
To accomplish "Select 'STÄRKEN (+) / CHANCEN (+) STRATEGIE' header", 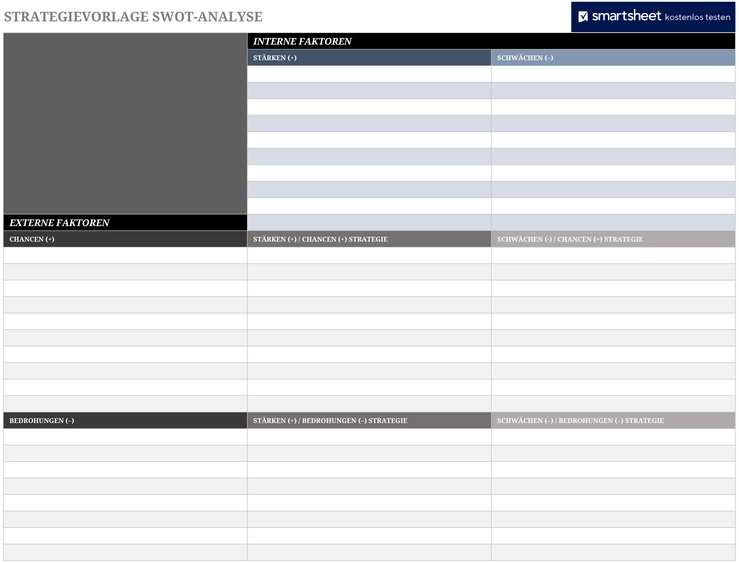I will [369, 239].
